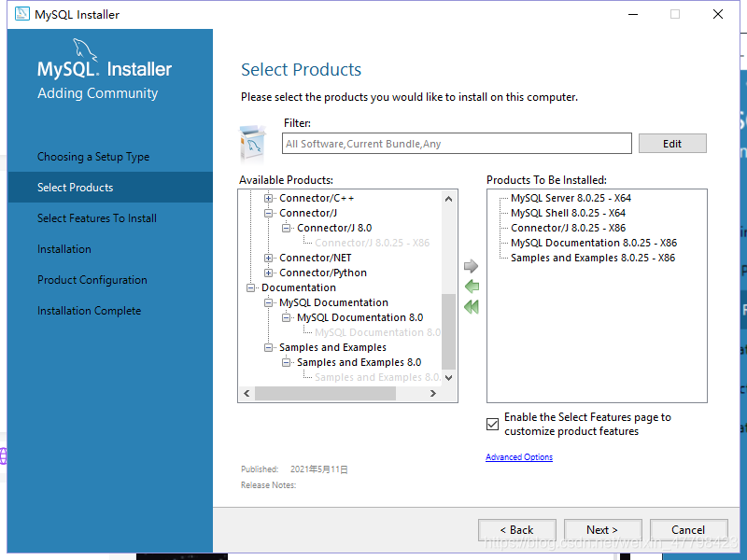747x560 pixels.
Task: Click the Available Products horizontal scrollbar thumb
Action: pyautogui.click(x=325, y=393)
